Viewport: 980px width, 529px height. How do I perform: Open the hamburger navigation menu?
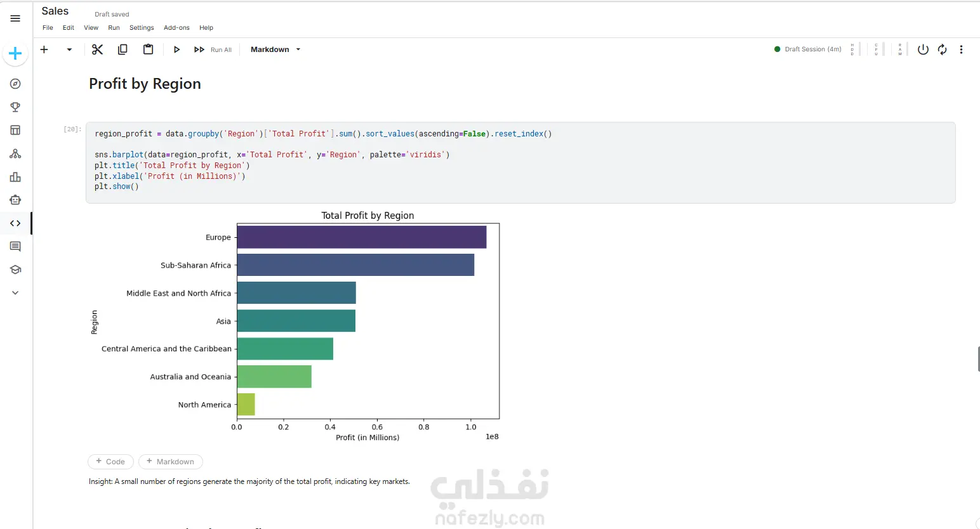pyautogui.click(x=15, y=18)
